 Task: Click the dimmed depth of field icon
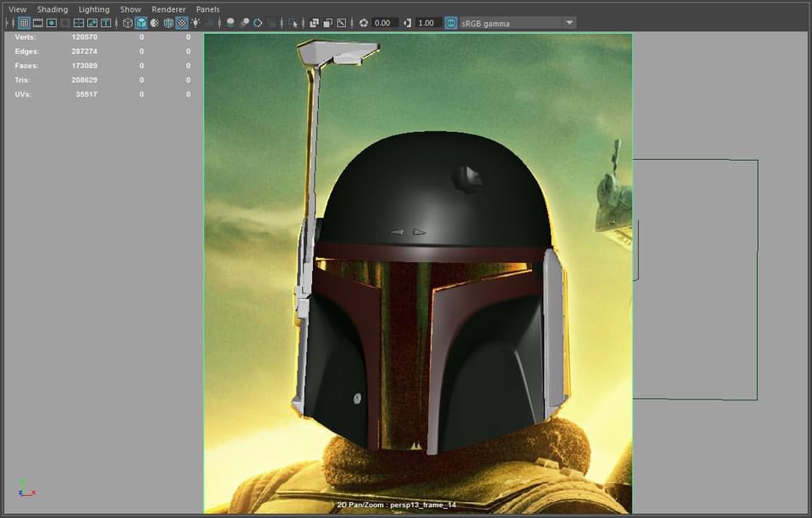click(272, 23)
